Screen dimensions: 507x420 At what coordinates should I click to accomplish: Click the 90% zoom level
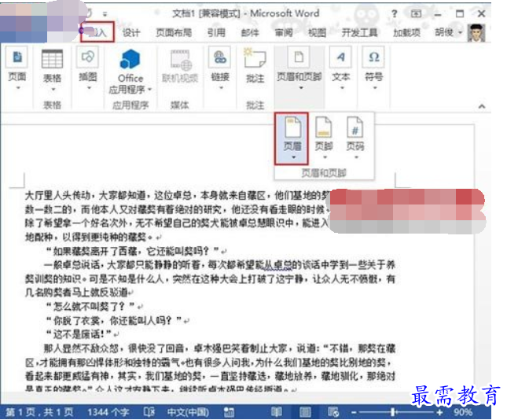tap(463, 412)
